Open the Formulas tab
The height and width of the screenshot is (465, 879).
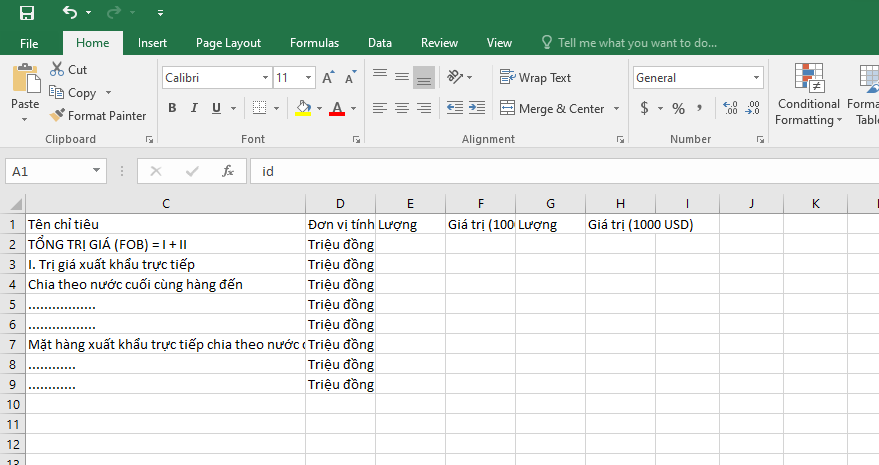(x=314, y=43)
